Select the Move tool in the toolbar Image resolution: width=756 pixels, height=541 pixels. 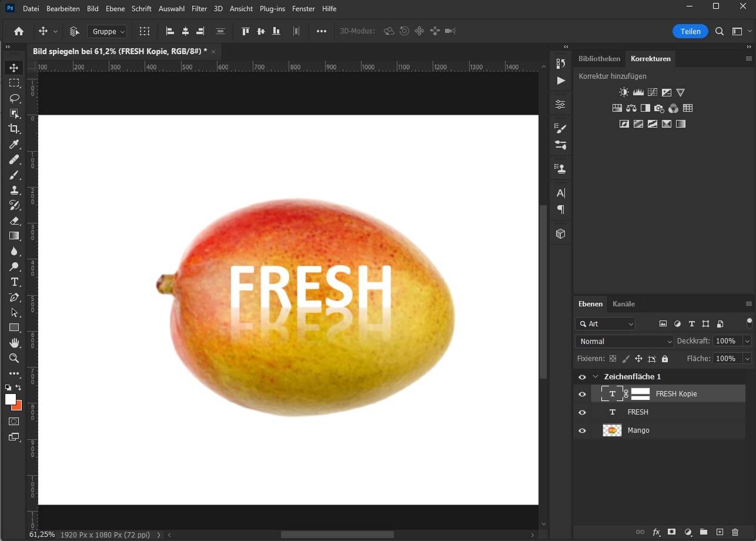(x=14, y=68)
